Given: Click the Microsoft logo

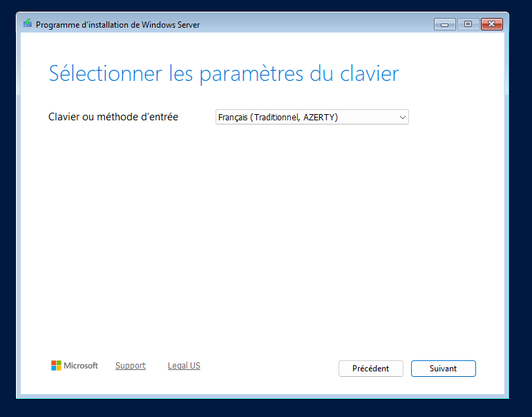Looking at the screenshot, I should pyautogui.click(x=75, y=365).
